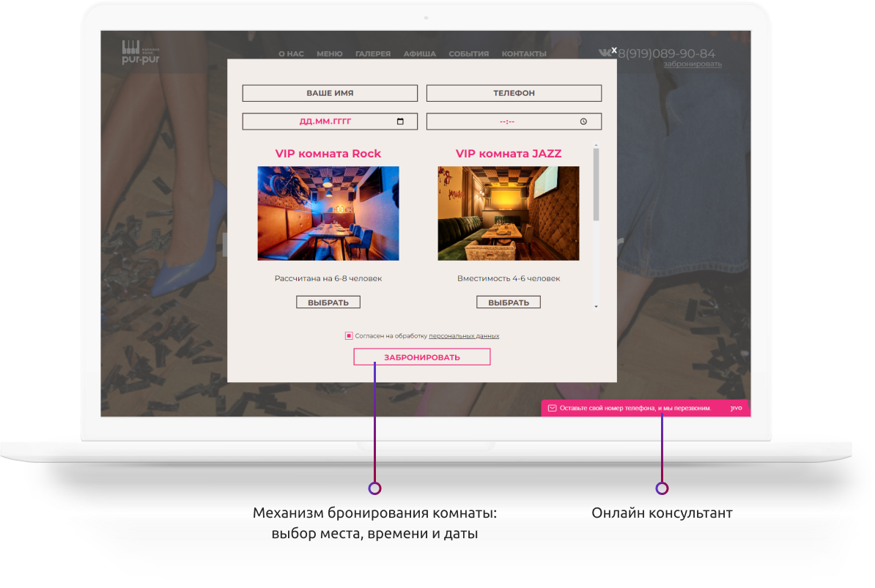
Task: Select the VIP комната Rock with ВЫБРАТЬ
Action: coord(328,302)
